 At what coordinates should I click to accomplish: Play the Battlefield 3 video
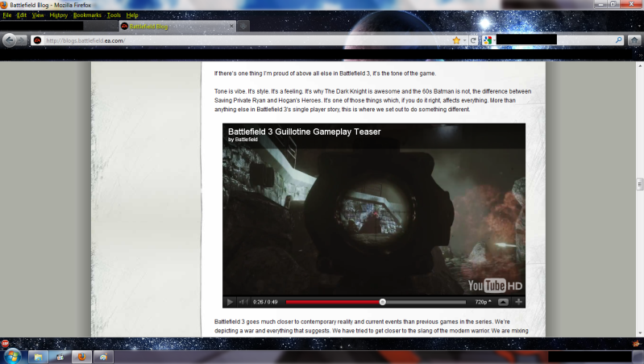click(x=230, y=302)
